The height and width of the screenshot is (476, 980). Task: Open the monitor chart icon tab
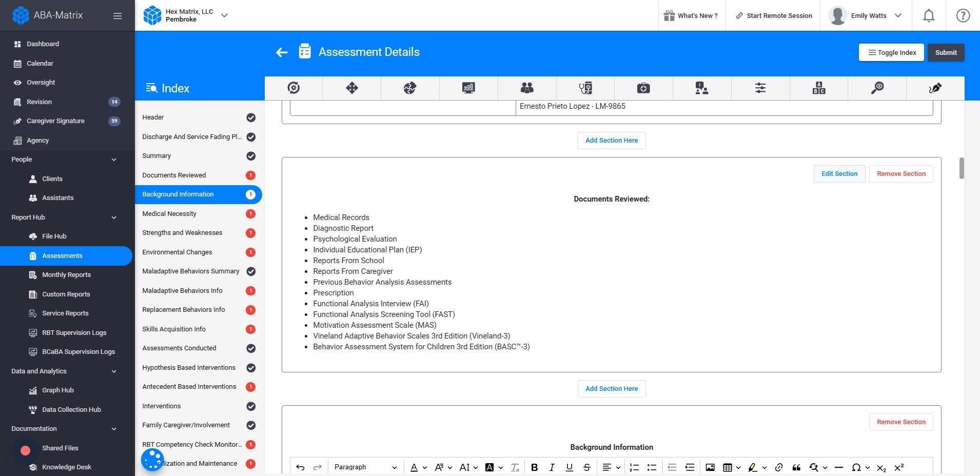[x=468, y=88]
